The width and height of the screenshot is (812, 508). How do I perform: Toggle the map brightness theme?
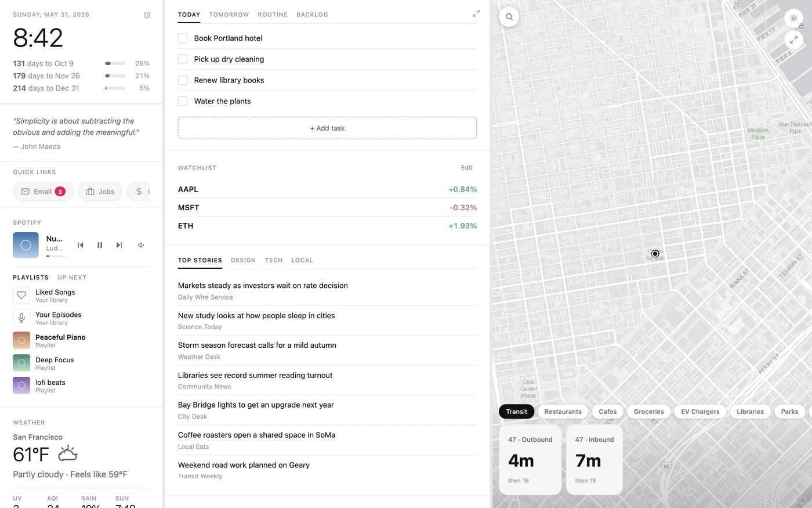[793, 19]
